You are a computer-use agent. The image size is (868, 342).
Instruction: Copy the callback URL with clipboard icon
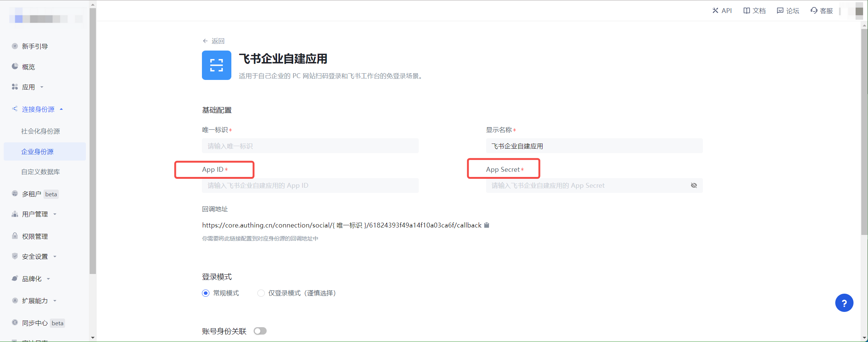[487, 225]
